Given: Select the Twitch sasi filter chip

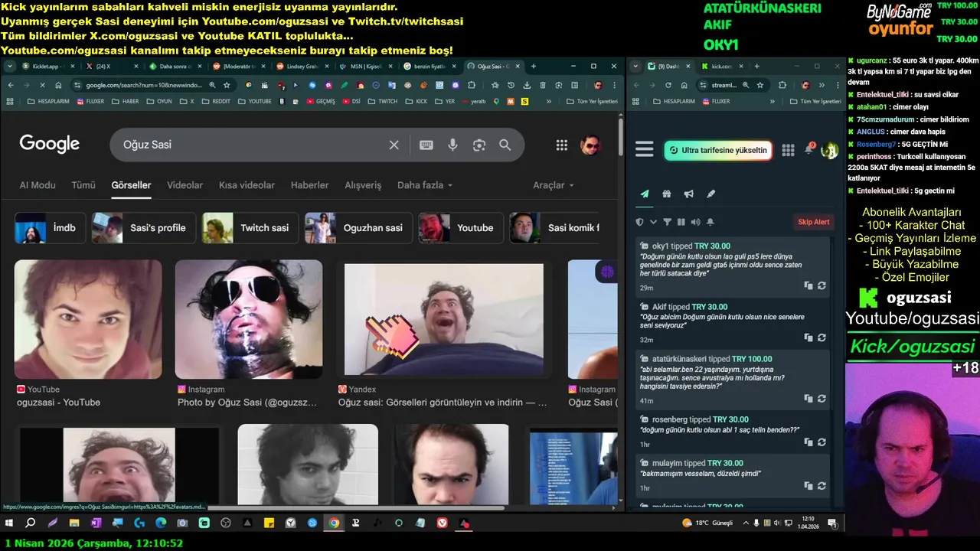Looking at the screenshot, I should pos(250,228).
